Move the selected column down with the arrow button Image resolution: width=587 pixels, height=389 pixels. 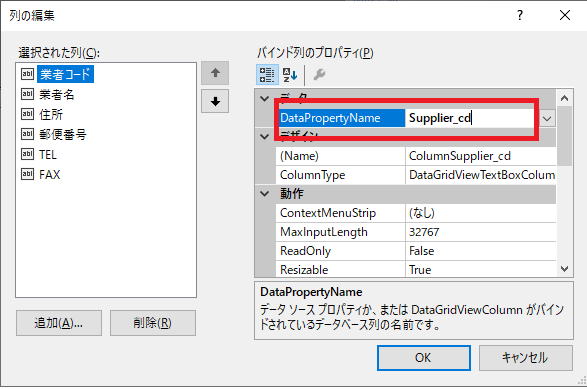[215, 101]
